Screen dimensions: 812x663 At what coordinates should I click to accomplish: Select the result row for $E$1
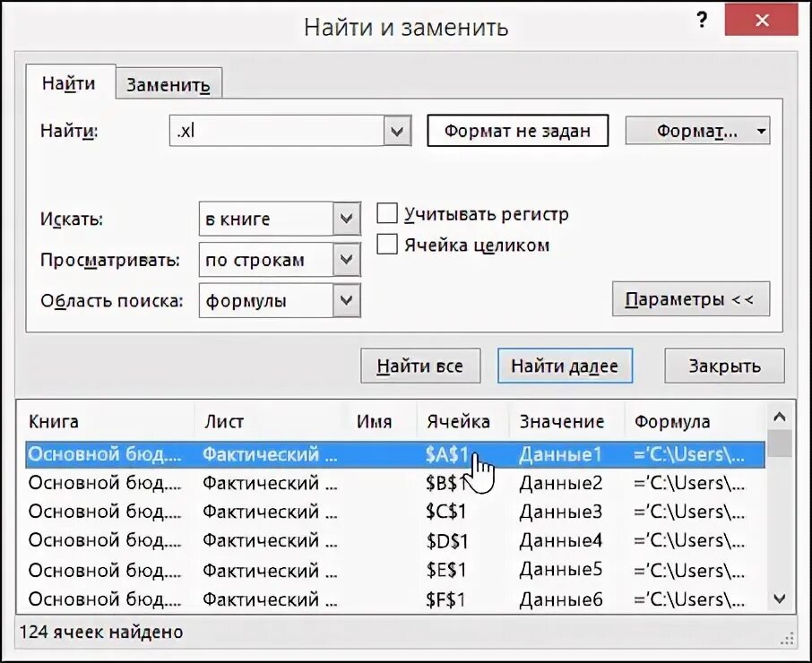tap(395, 570)
